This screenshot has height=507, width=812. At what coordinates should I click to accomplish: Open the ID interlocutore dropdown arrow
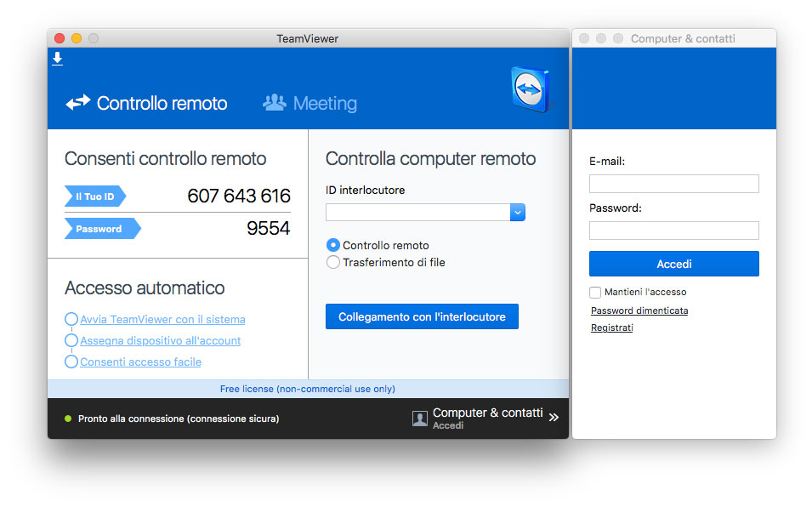(517, 213)
